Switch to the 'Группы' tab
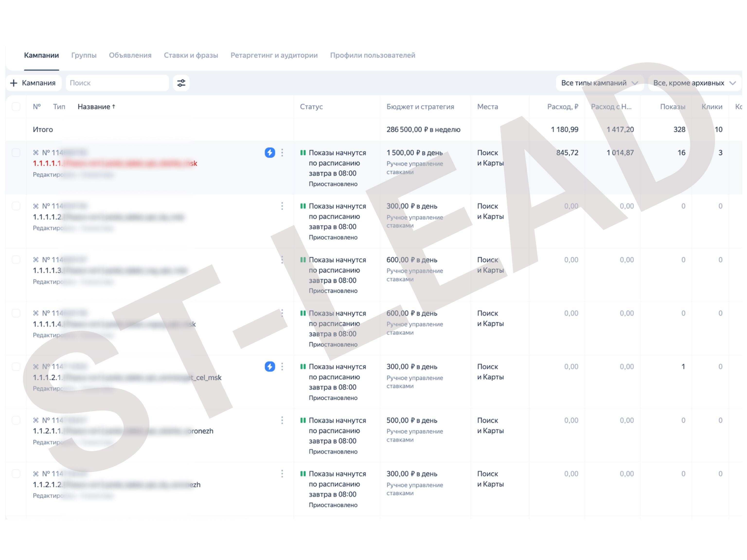The width and height of the screenshot is (747, 560). click(84, 55)
